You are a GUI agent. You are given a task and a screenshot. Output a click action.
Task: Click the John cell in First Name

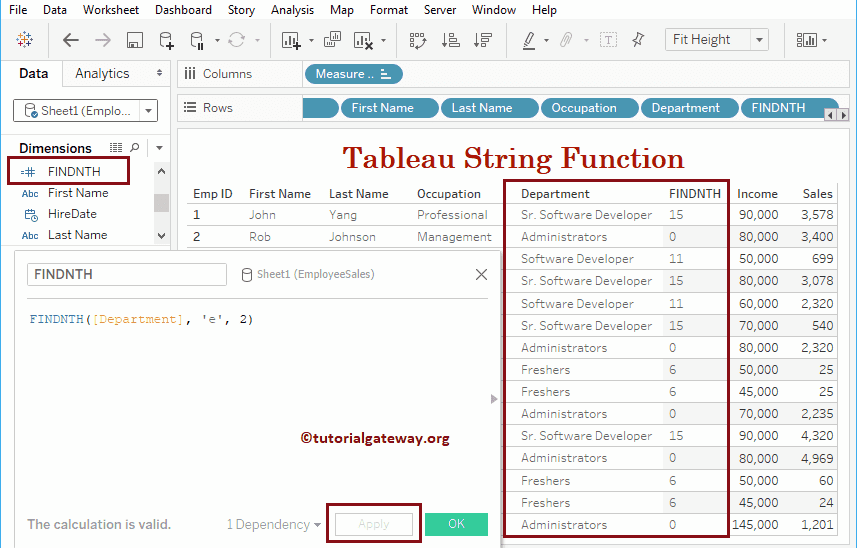[x=262, y=215]
